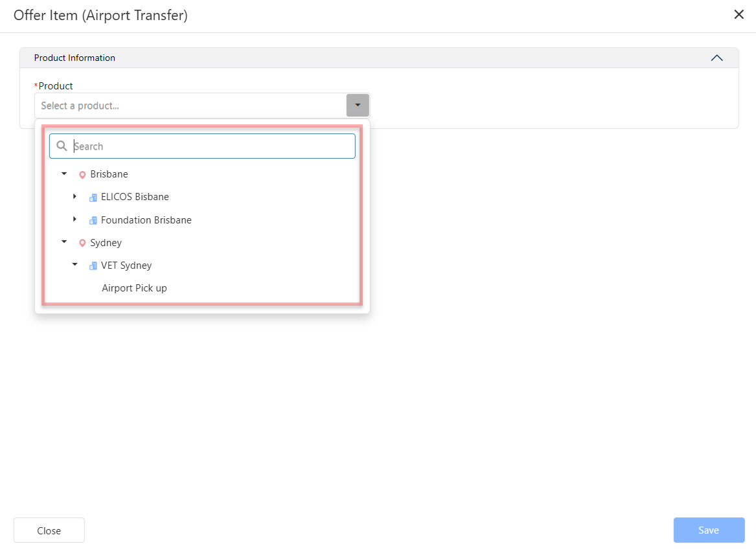Collapse the VET Sydney node
Screen dimensions: 756x555
click(74, 264)
